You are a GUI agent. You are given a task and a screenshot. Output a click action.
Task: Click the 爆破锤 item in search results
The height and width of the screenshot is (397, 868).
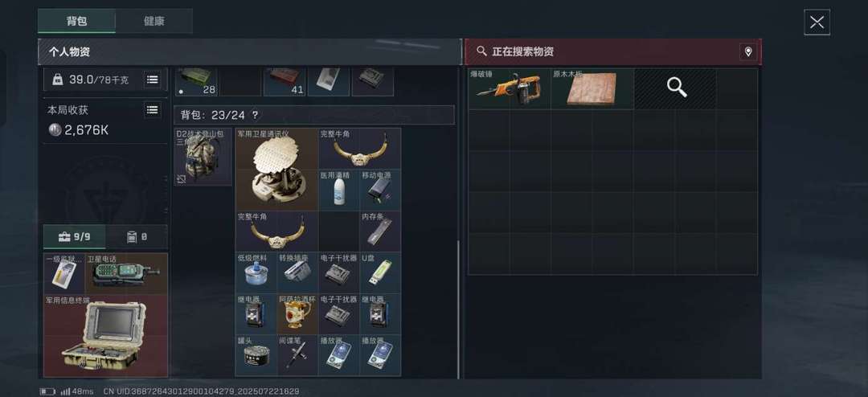pyautogui.click(x=510, y=88)
